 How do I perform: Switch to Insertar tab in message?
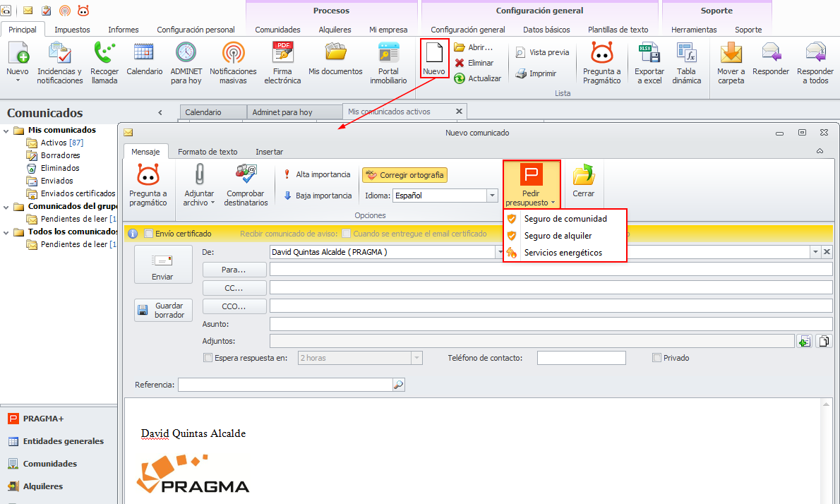269,152
